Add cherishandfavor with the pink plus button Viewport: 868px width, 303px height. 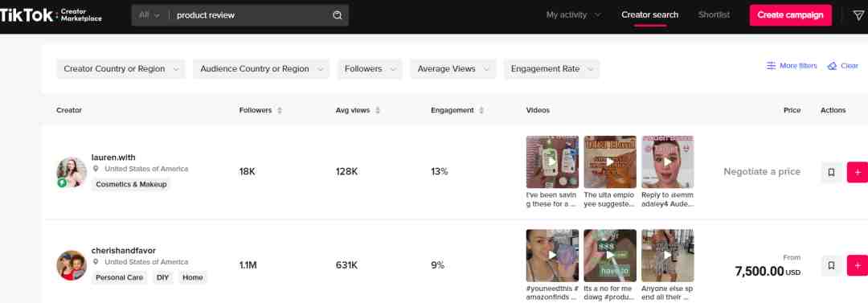point(858,265)
